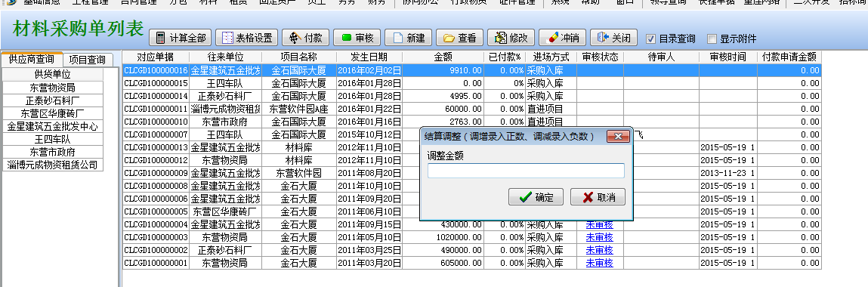Click the calculator icon for 计算全部
Viewport: 868px width, 287px height.
click(x=161, y=39)
